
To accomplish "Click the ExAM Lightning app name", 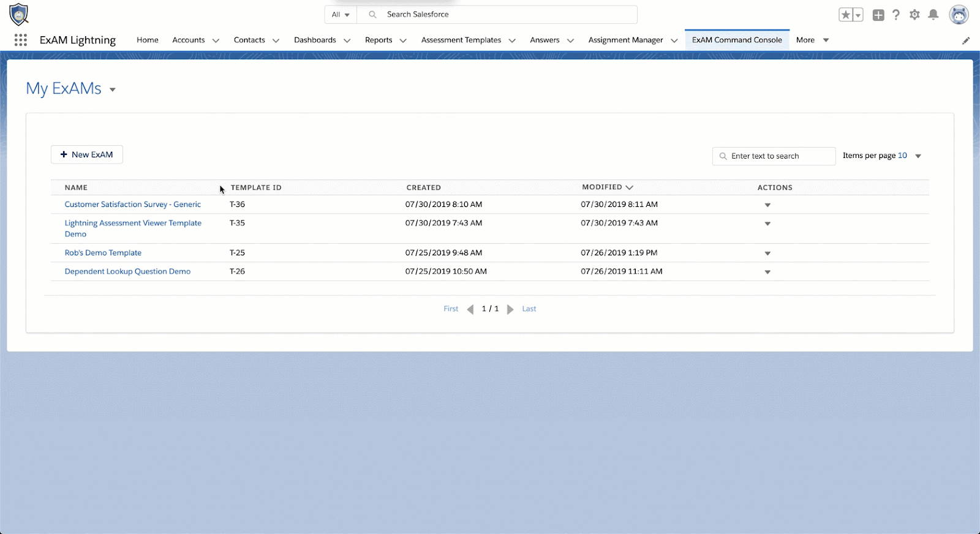I will click(78, 40).
